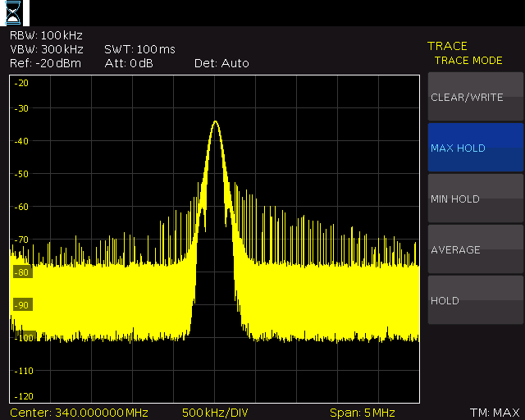Click the Det Auto detector setting

tap(221, 63)
